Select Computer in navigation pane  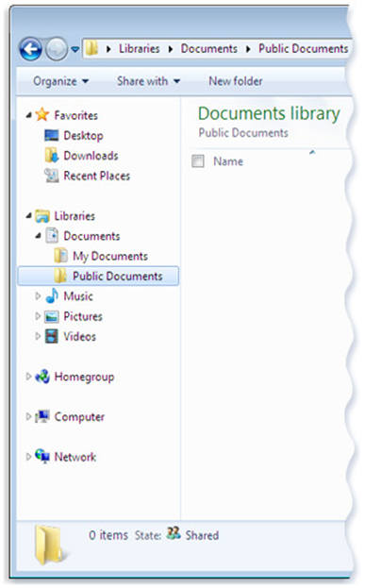coord(79,417)
